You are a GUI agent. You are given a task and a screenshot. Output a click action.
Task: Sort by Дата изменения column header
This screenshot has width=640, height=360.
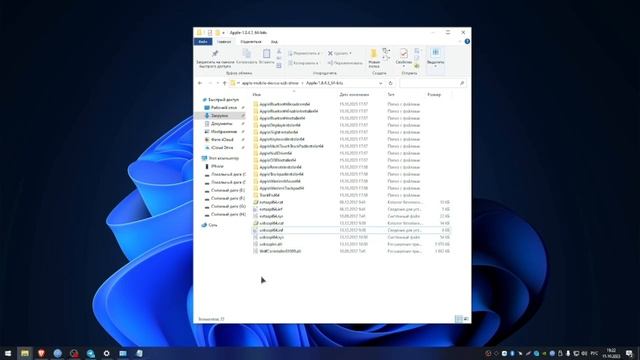pyautogui.click(x=354, y=95)
